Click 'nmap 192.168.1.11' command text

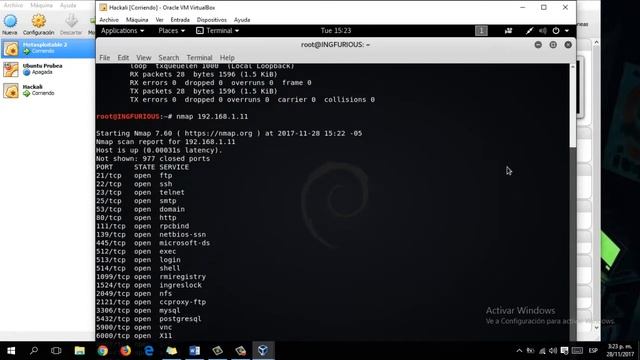coord(212,116)
